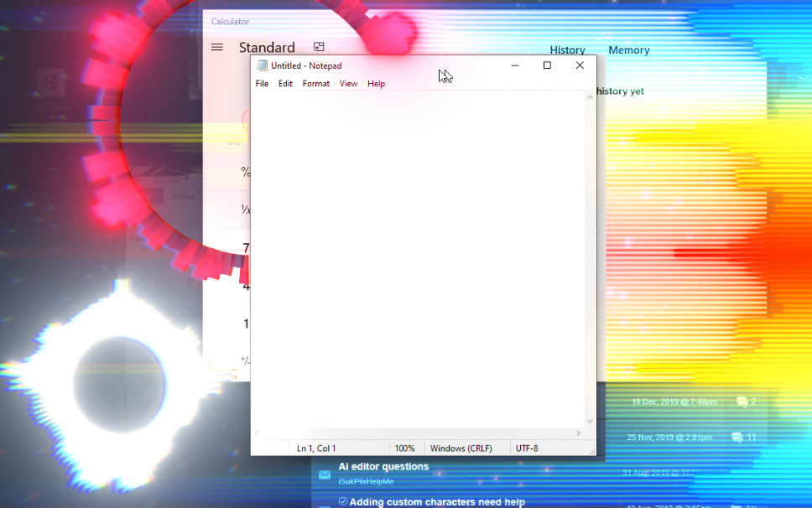Click the Keep on top icon beside Standard
812x508 pixels.
(x=319, y=47)
